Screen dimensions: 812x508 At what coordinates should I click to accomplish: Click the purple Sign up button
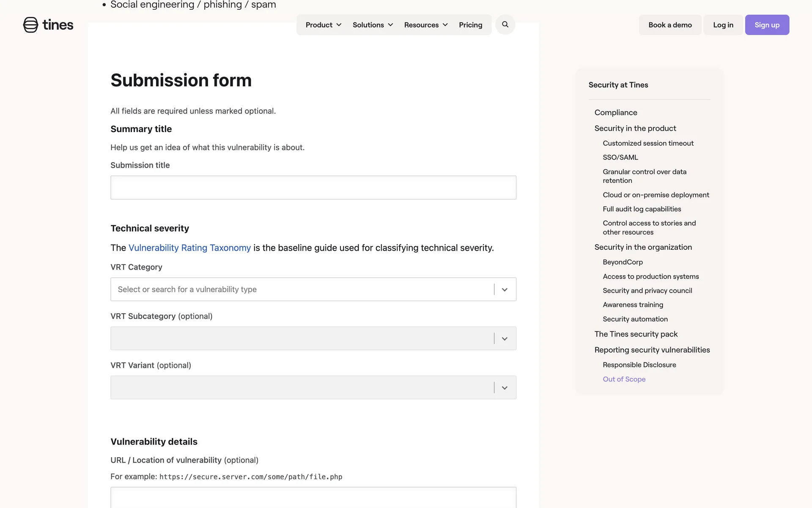767,25
